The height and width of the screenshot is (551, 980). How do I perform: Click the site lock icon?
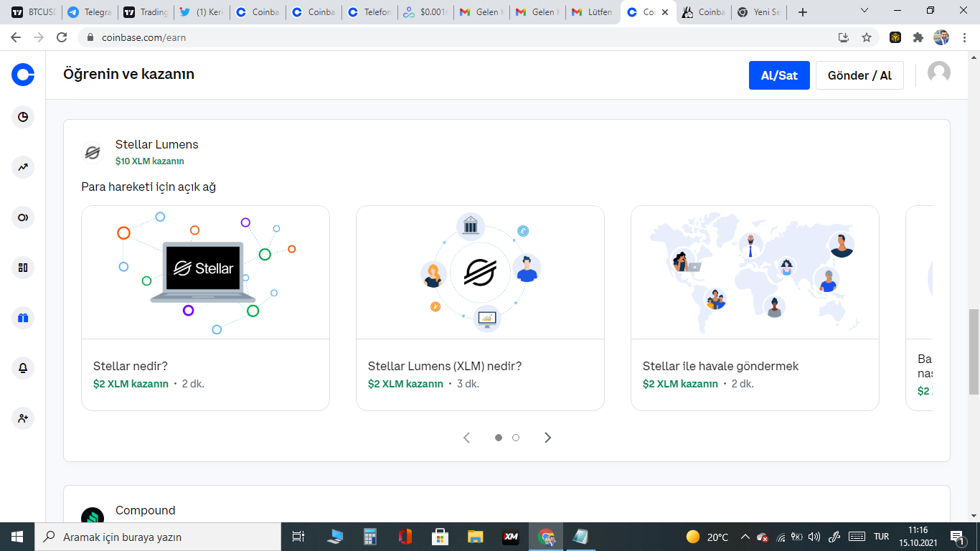point(90,37)
